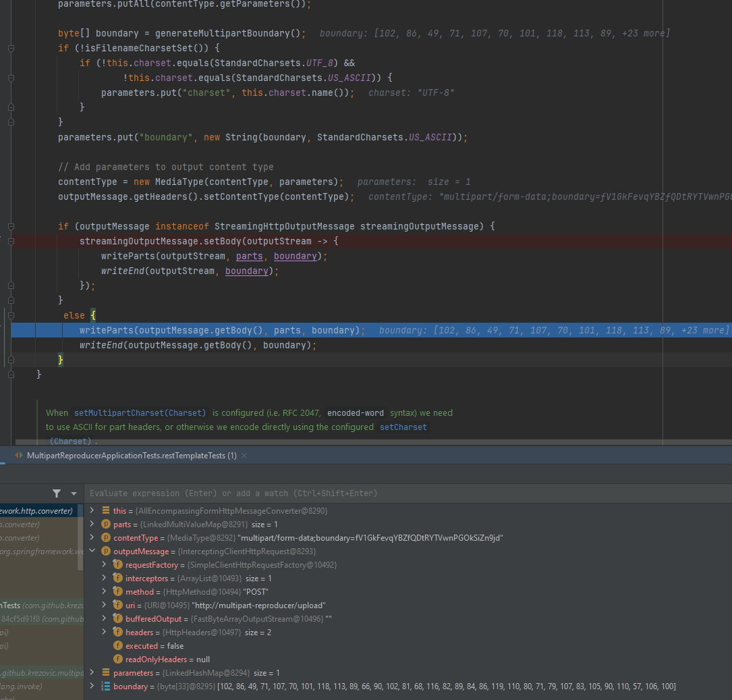This screenshot has width=732, height=700.
Task: Expand the 'uri' field node
Action: point(104,605)
